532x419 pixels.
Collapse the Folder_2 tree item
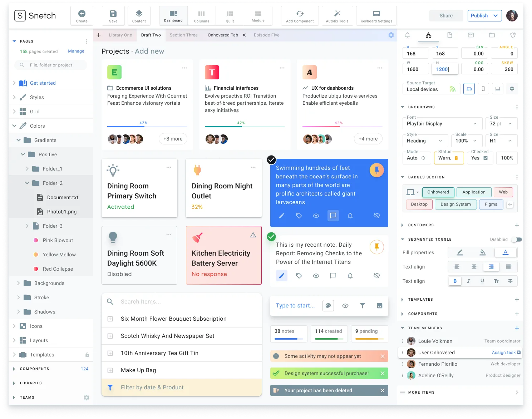coord(27,183)
